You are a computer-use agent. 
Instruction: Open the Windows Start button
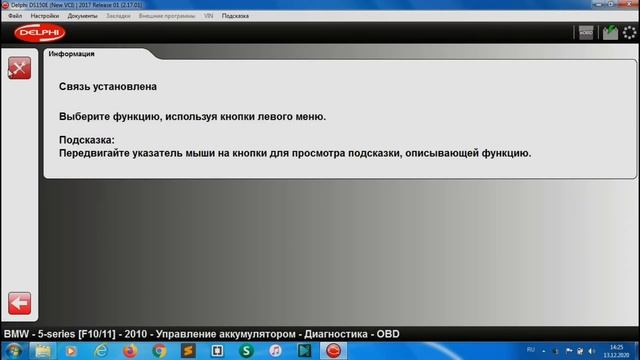tap(14, 351)
